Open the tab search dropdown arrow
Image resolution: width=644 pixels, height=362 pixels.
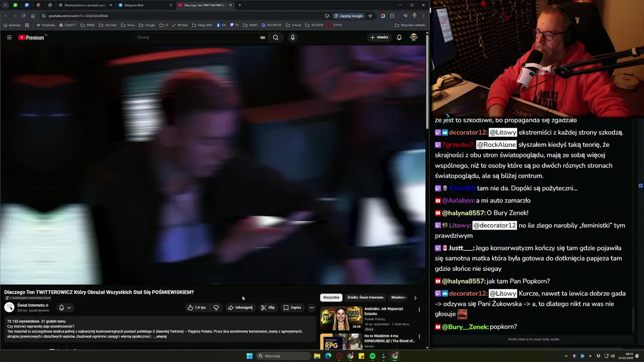click(x=6, y=5)
